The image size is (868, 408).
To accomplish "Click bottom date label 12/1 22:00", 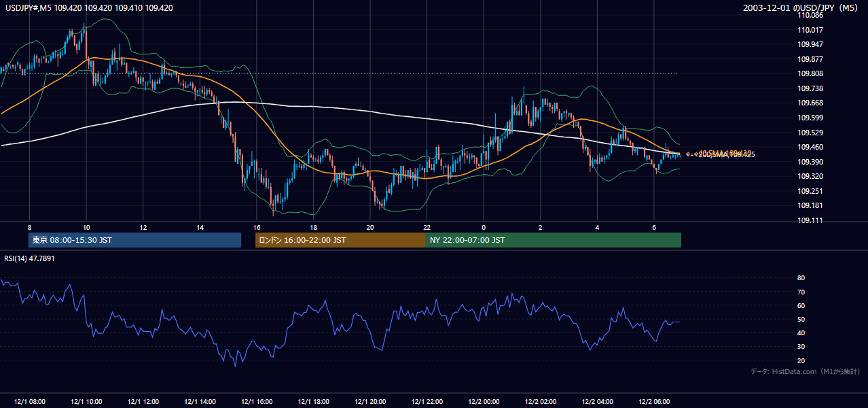I will [427, 402].
